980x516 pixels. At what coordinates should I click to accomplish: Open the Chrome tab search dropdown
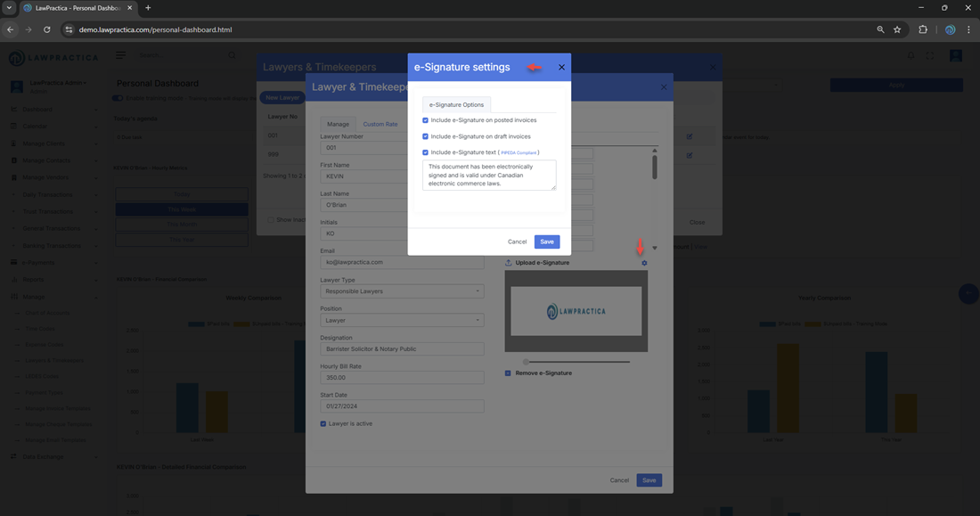(x=9, y=8)
